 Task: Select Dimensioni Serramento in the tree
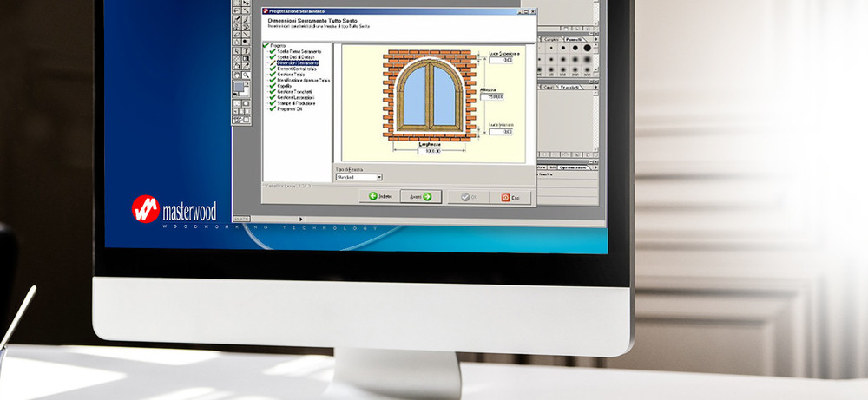coord(298,63)
